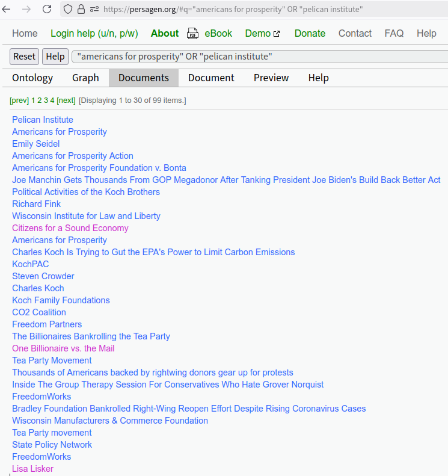Image resolution: width=448 pixels, height=476 pixels.
Task: Click the shield tracking protection icon
Action: point(68,10)
